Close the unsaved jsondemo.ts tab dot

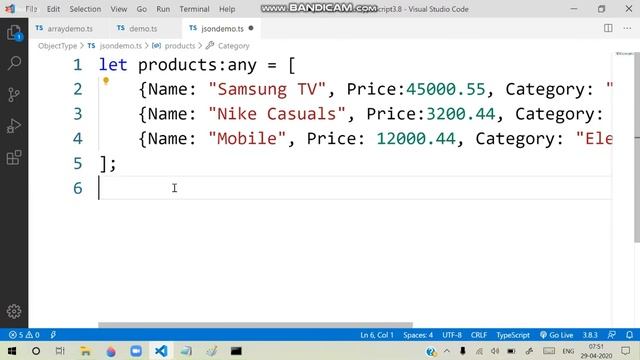point(251,28)
